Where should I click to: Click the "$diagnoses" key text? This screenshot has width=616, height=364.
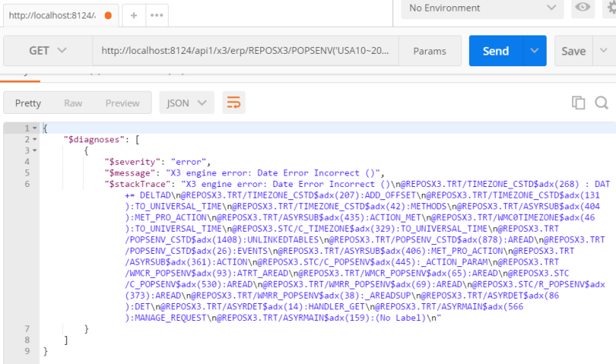click(94, 139)
